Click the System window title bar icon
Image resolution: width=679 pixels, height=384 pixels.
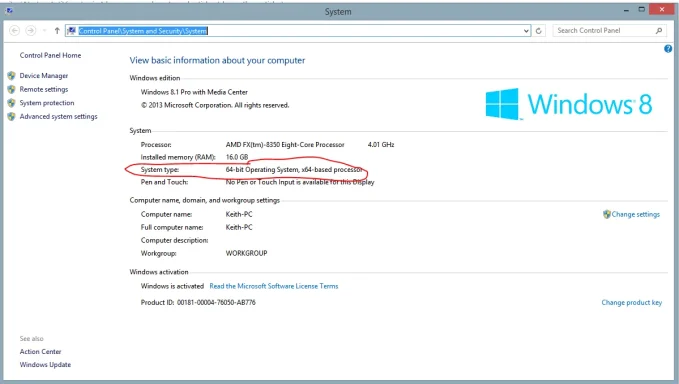[10, 10]
